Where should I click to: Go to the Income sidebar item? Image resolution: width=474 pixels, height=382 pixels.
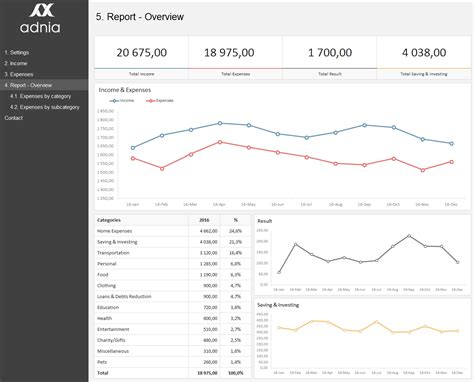(x=16, y=63)
